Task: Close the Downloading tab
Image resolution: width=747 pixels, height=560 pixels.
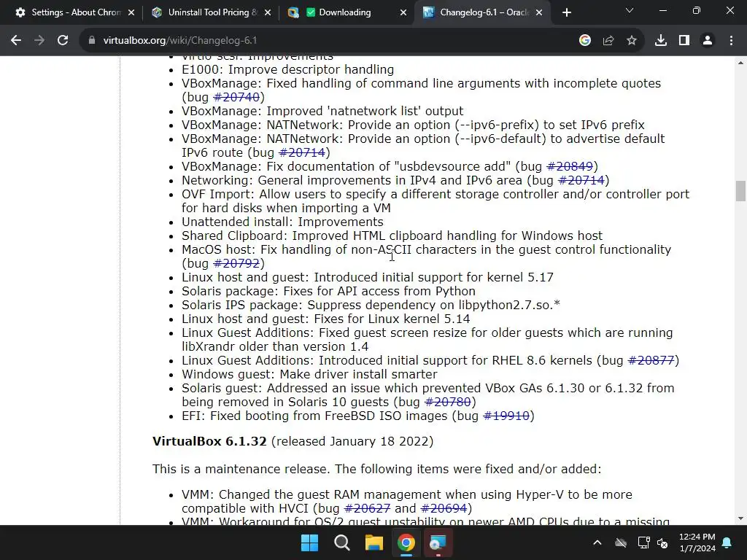Action: (403, 12)
